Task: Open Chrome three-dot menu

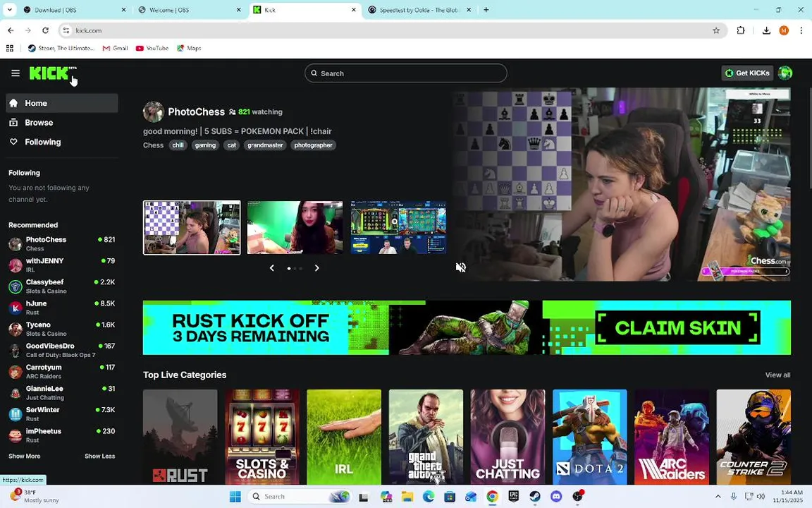Action: 801,30
